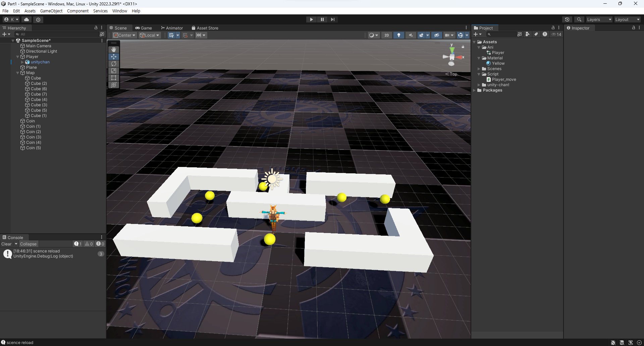Toggle scene lighting
The height and width of the screenshot is (346, 644).
pos(398,35)
